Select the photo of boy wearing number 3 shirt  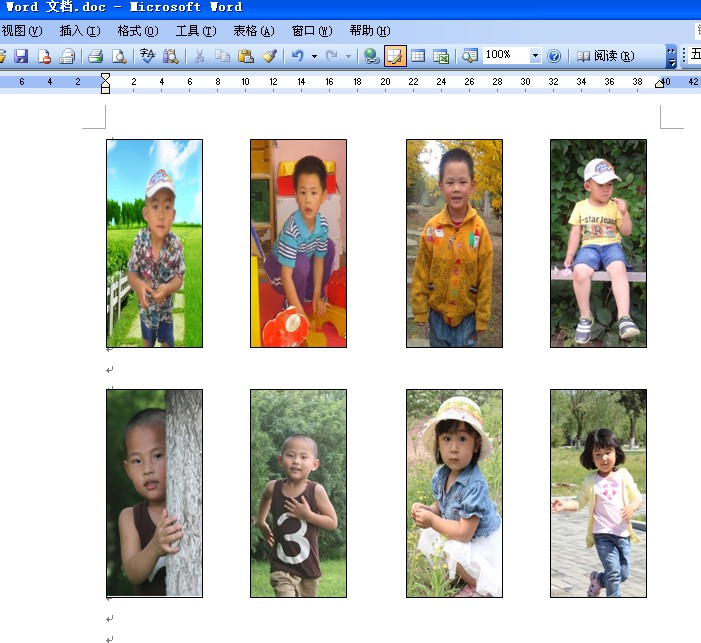(298, 493)
